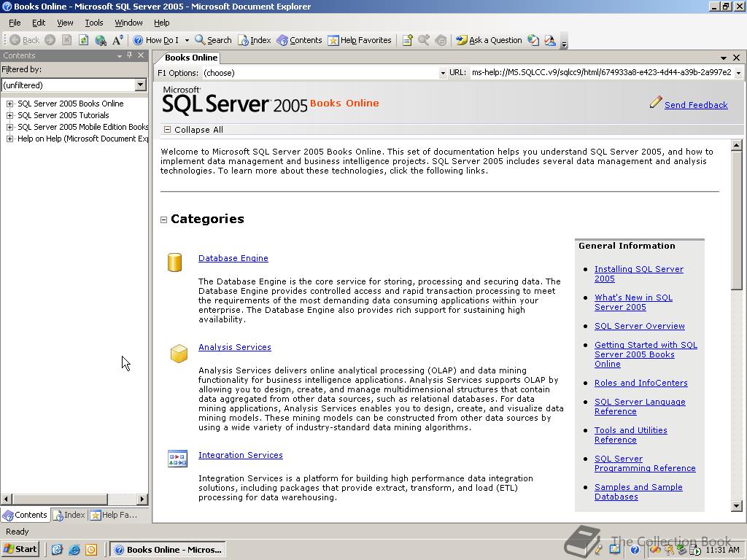This screenshot has height=560, width=747.
Task: Open Index from the toolbar
Action: 255,41
